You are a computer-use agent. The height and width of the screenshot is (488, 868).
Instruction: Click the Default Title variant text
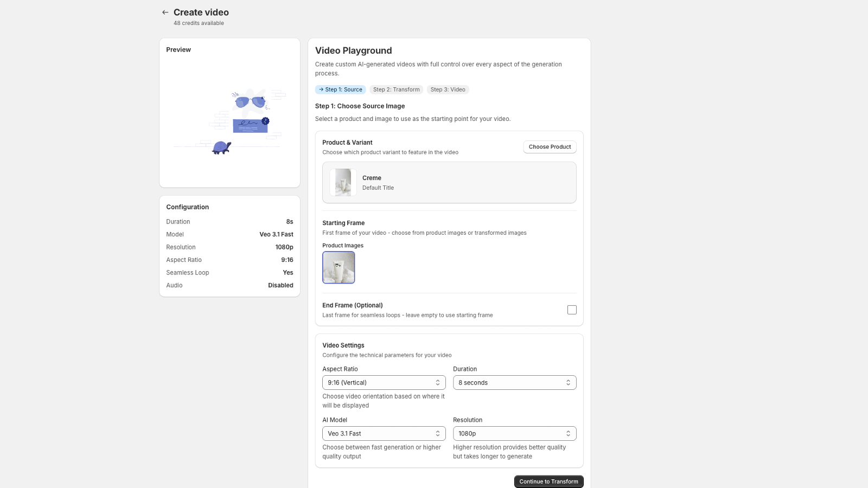click(378, 188)
